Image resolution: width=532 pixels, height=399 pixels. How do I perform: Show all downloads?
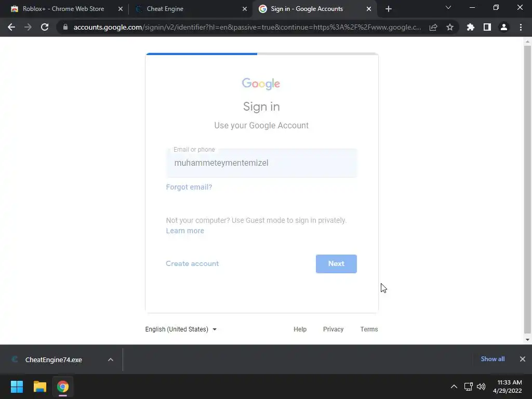493,359
